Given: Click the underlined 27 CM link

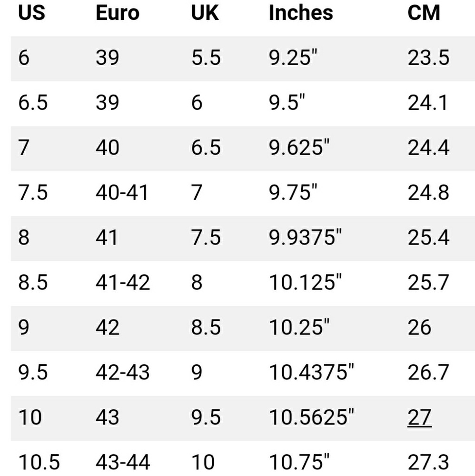Looking at the screenshot, I should [x=419, y=417].
